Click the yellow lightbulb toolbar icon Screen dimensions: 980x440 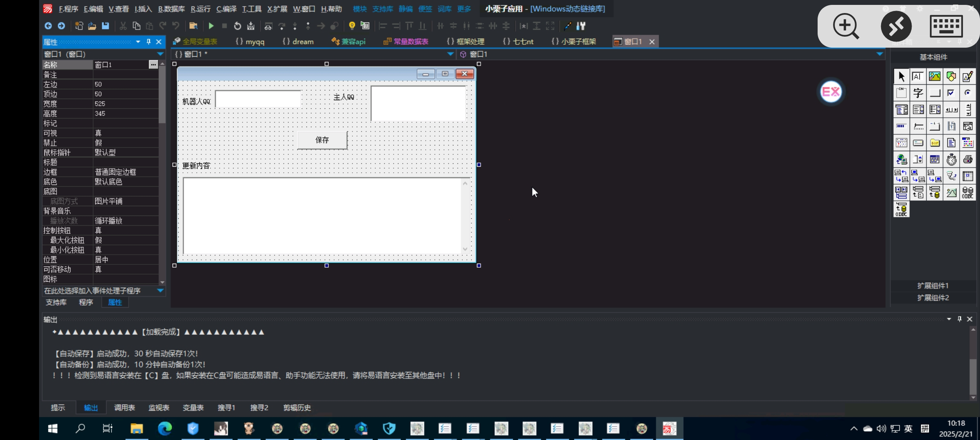(352, 26)
